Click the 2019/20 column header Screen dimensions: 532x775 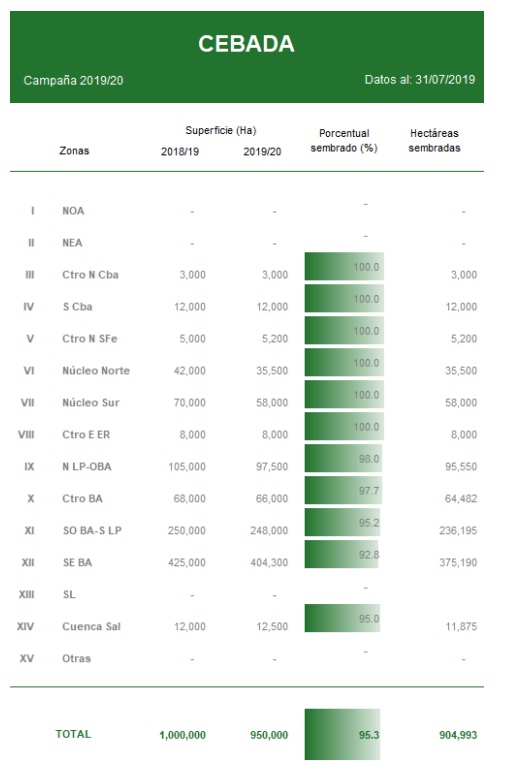262,152
